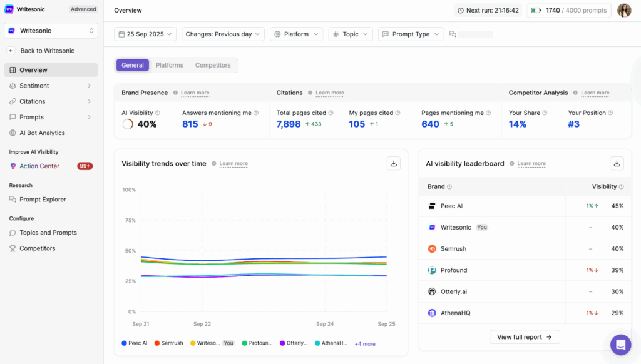The image size is (641, 364).
Task: Toggle Semrush series in chart legend
Action: click(167, 343)
